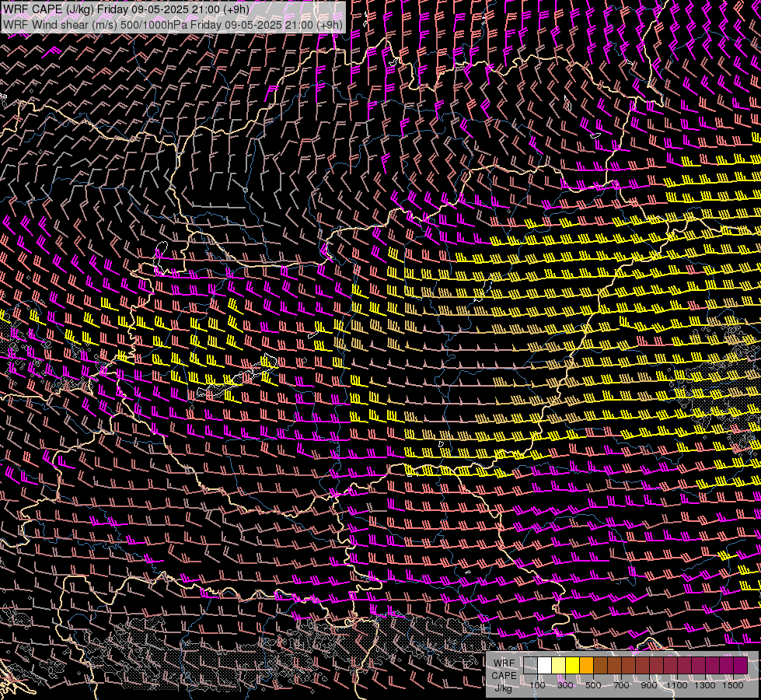
Task: Click the J/kg unit label in legend
Action: (503, 688)
